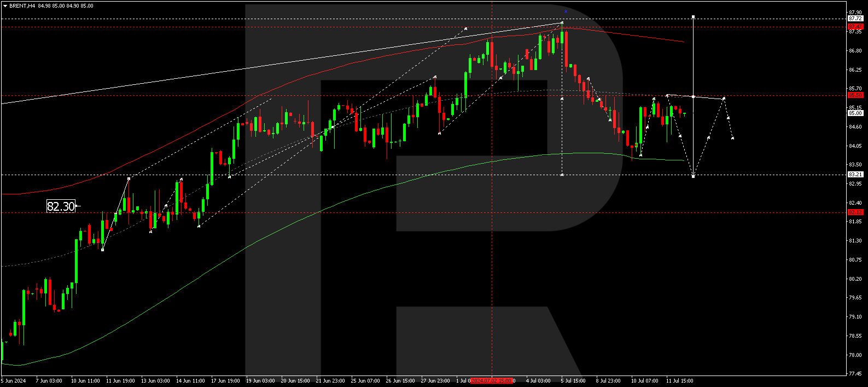Click the red 87.47 price level tag

coord(855,26)
